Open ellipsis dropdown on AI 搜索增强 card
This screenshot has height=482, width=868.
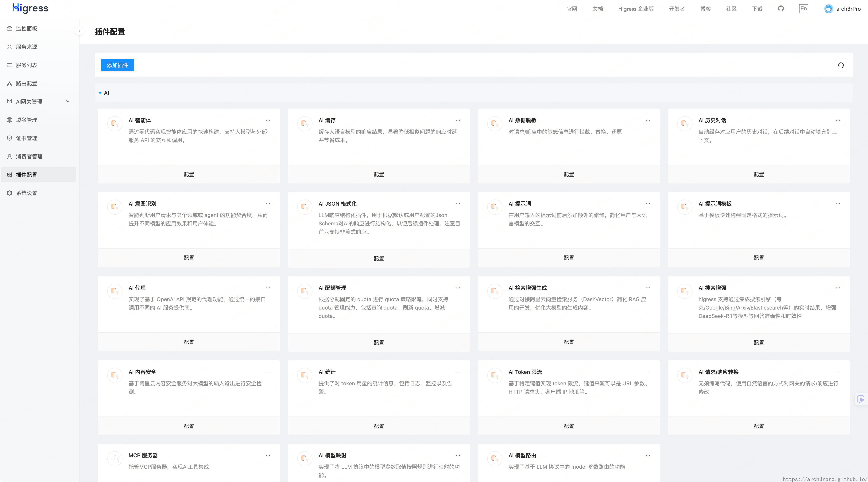(x=838, y=288)
